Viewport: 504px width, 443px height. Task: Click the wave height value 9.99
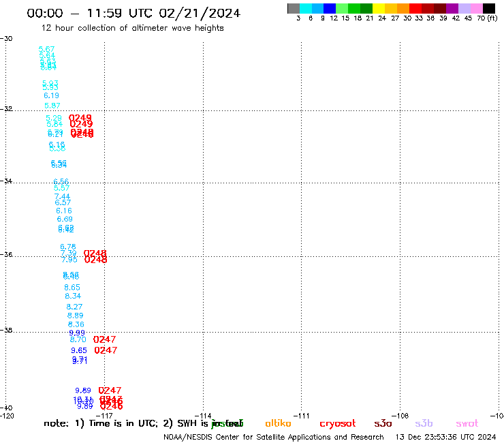pos(77,333)
